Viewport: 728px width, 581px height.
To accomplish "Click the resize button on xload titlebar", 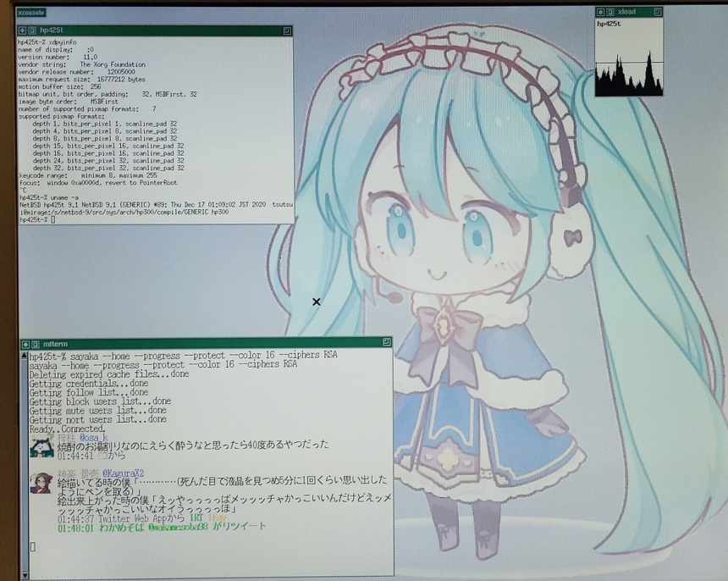I will pos(658,12).
